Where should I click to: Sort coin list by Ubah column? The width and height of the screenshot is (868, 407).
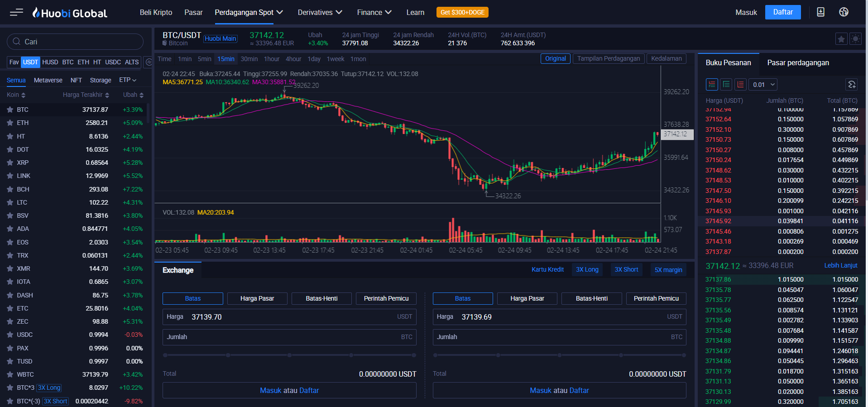(x=133, y=95)
